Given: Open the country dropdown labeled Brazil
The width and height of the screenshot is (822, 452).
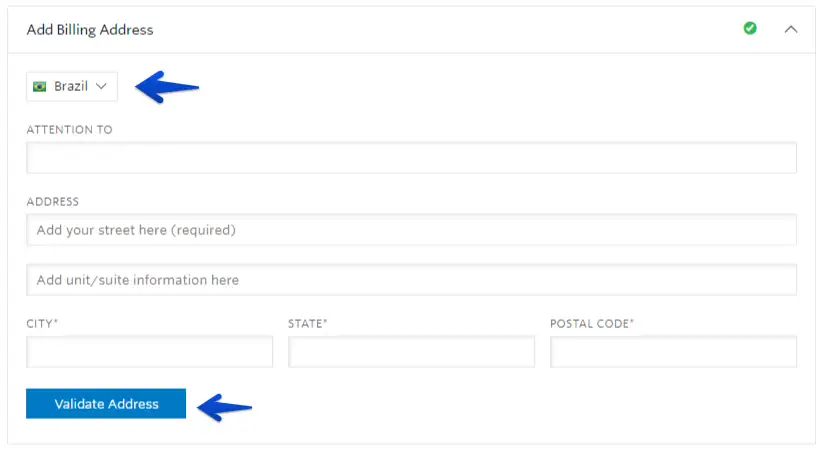Looking at the screenshot, I should pyautogui.click(x=72, y=87).
